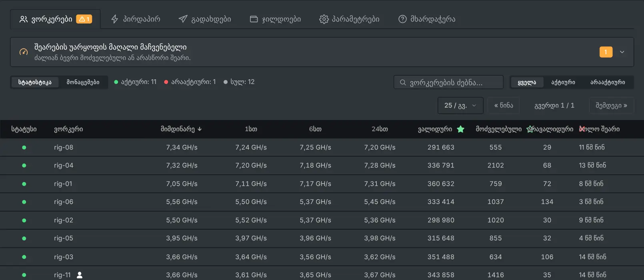Viewport: 644px width, 280px height.
Task: Click the green filled star beside ვალიდური
Action: 460,129
